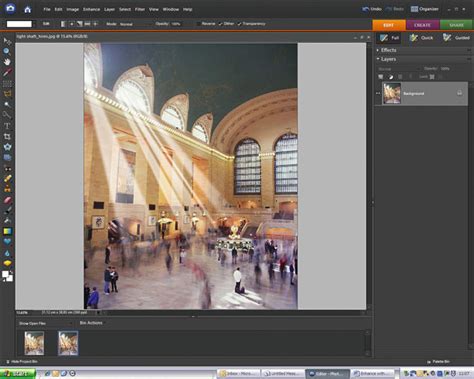Select the Magic Wand tool
Image resolution: width=474 pixels, height=379 pixels.
tap(7, 104)
